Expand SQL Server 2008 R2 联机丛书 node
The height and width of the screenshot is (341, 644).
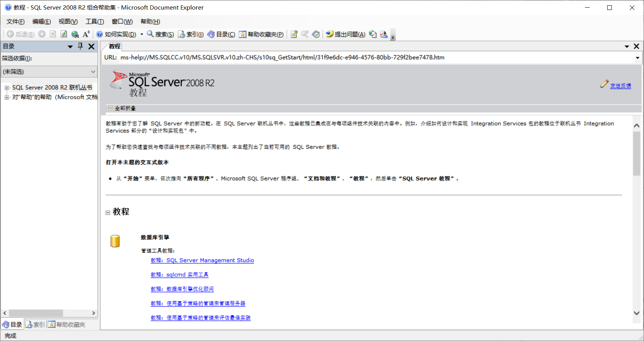click(7, 88)
